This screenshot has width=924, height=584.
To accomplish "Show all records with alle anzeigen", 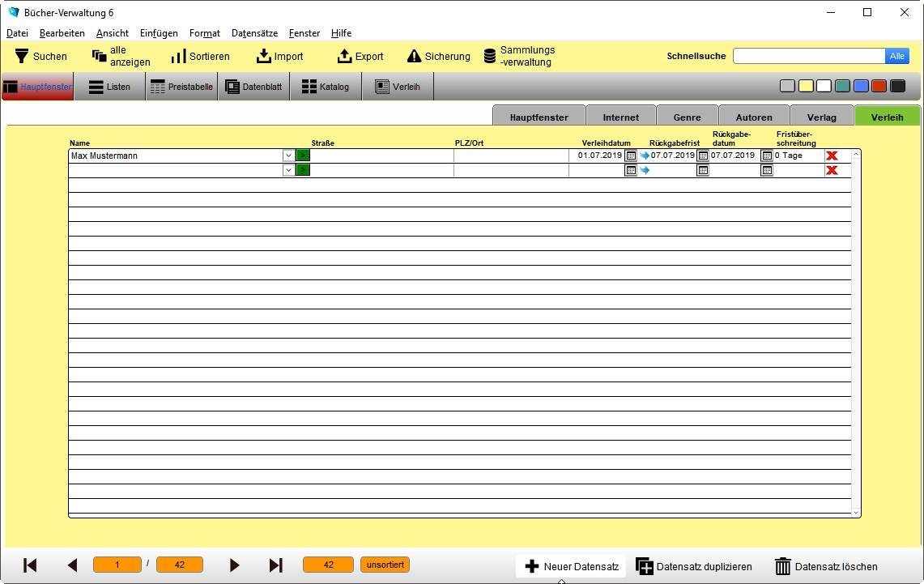I will (100, 56).
